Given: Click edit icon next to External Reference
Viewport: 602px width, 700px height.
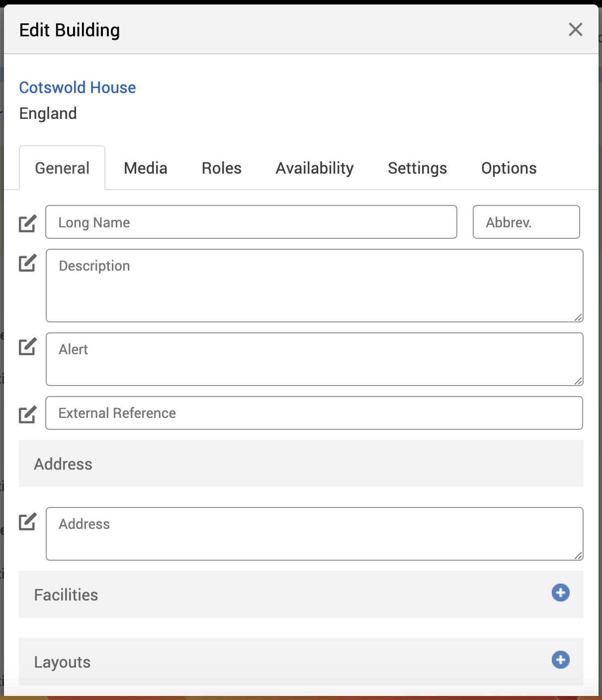Looking at the screenshot, I should 27,414.
